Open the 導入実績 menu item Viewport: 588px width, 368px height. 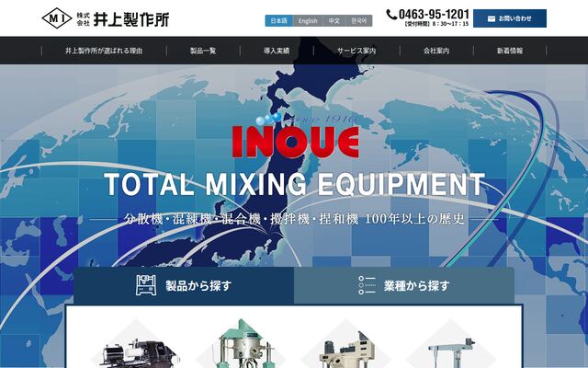tap(277, 51)
